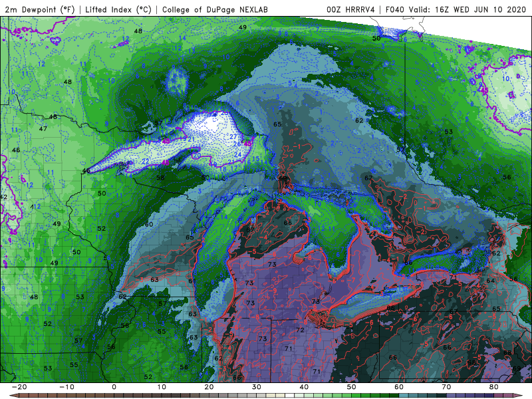Click the '60' color bar legend label
The height and width of the screenshot is (399, 532).
pyautogui.click(x=399, y=387)
